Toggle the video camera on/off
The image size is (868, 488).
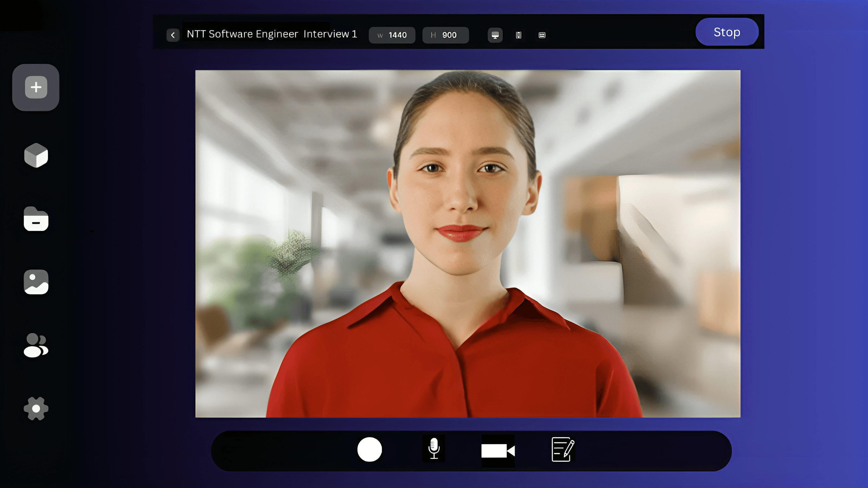click(498, 451)
